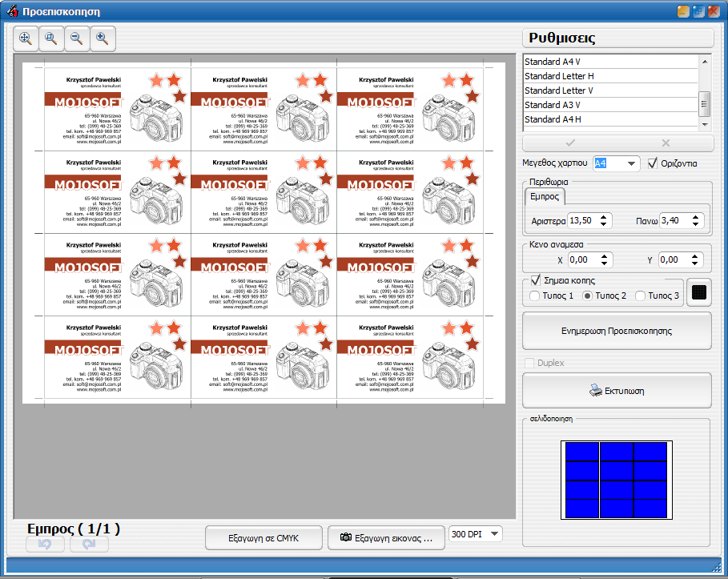Open the Μεγεθος χαρτιου A4 dropdown

631,163
